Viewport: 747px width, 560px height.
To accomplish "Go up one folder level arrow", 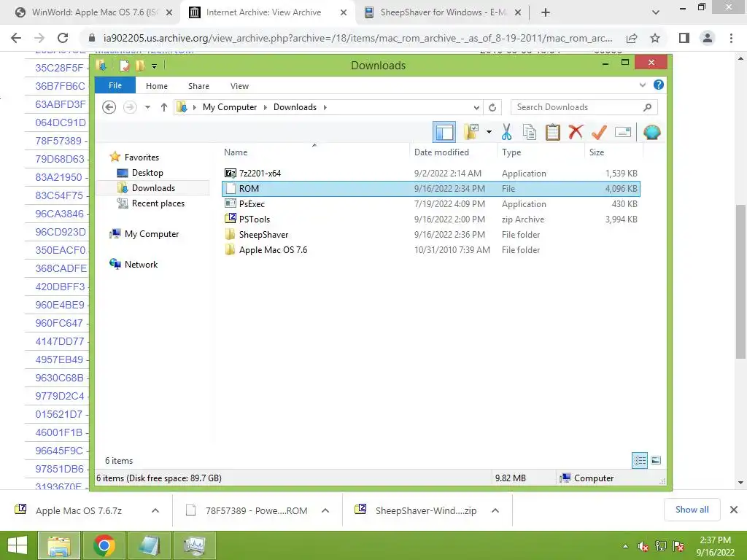I will (x=164, y=107).
